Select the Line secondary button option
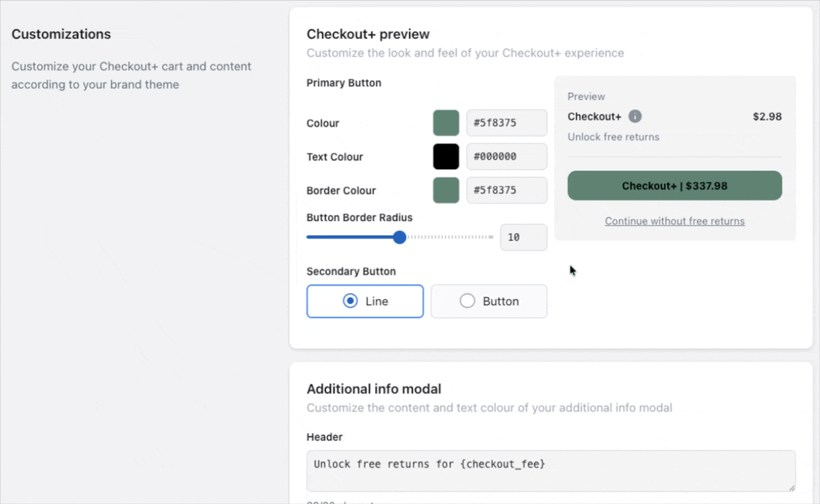 (365, 301)
